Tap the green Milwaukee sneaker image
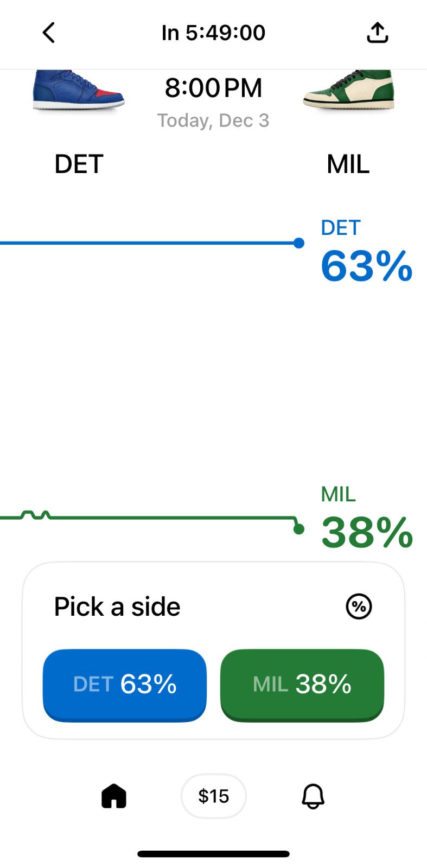Image resolution: width=427 pixels, height=868 pixels. [349, 90]
